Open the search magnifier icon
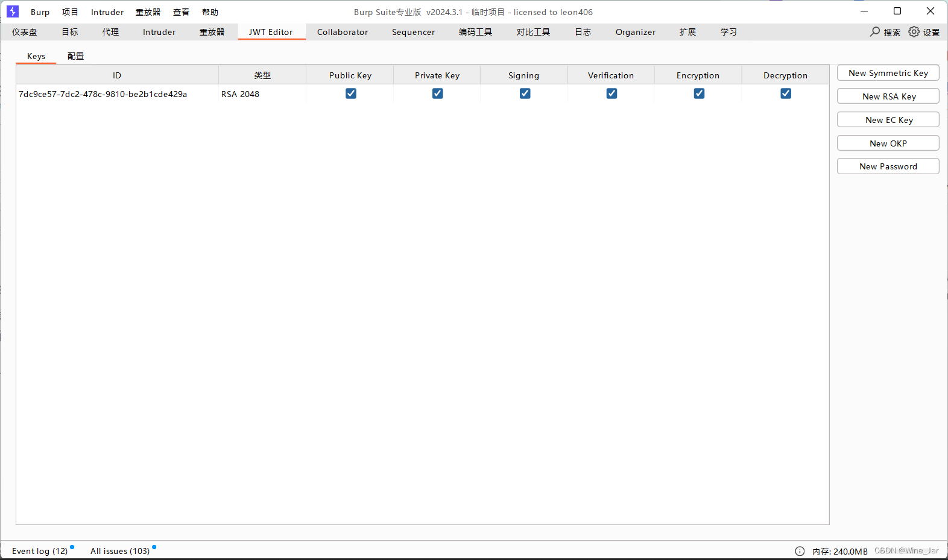 point(875,31)
